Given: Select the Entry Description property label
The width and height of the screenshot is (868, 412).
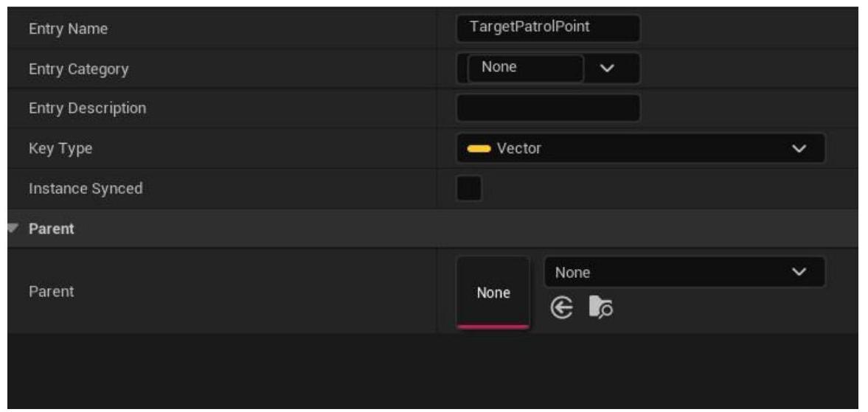Looking at the screenshot, I should (87, 108).
